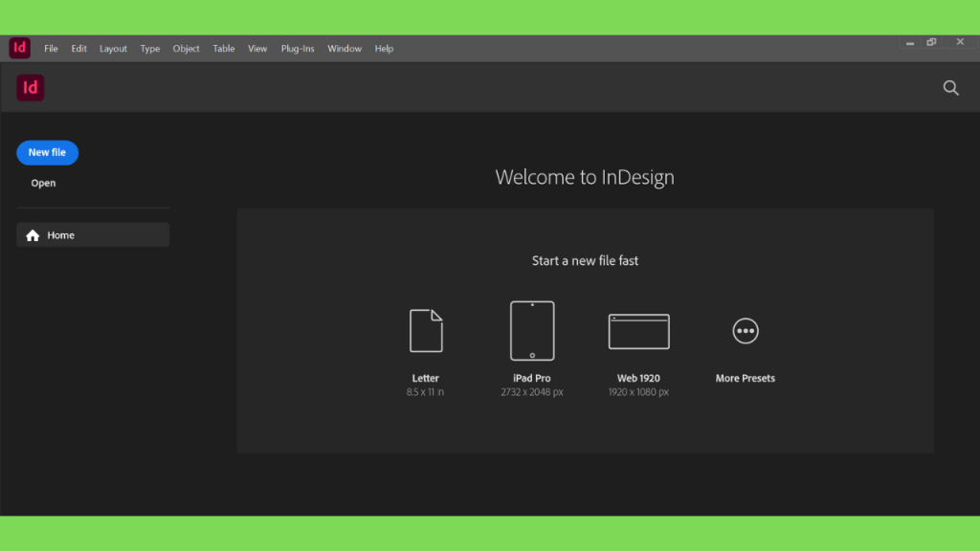Open More Presets ellipsis icon
The image size is (980, 551).
[745, 330]
